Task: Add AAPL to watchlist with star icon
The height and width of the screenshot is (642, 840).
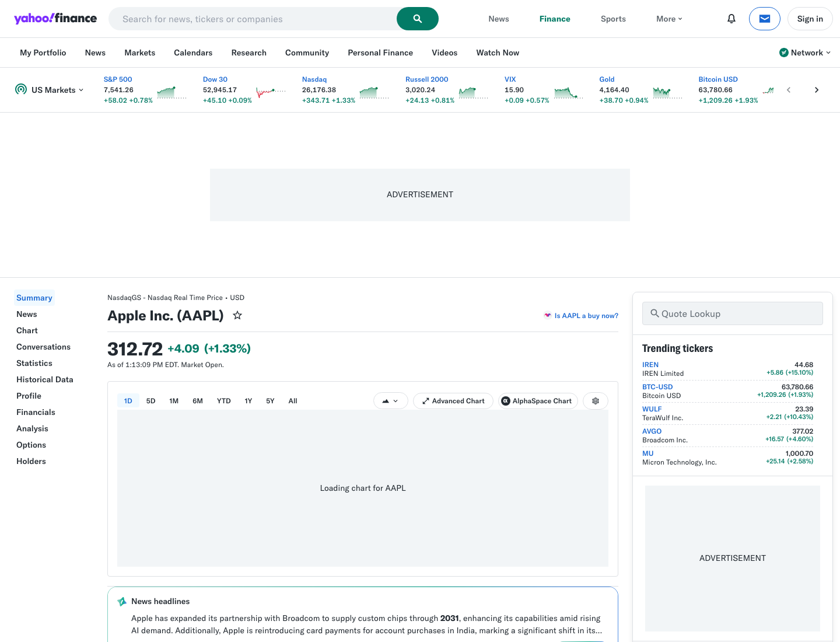Action: click(x=237, y=315)
